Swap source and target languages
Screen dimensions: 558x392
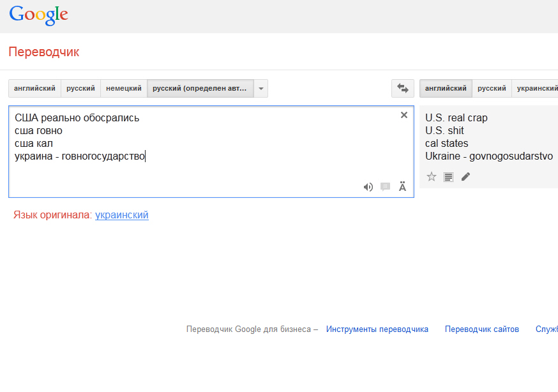[x=403, y=88]
